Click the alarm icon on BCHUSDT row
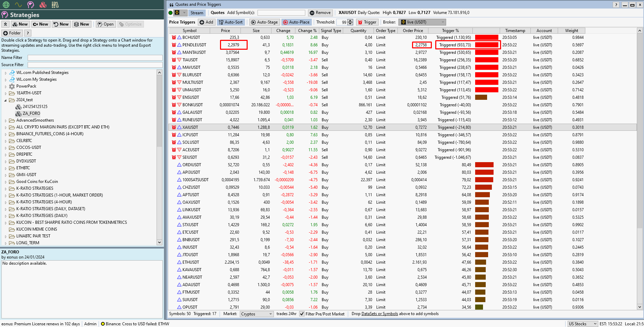The image size is (644, 327). (174, 37)
